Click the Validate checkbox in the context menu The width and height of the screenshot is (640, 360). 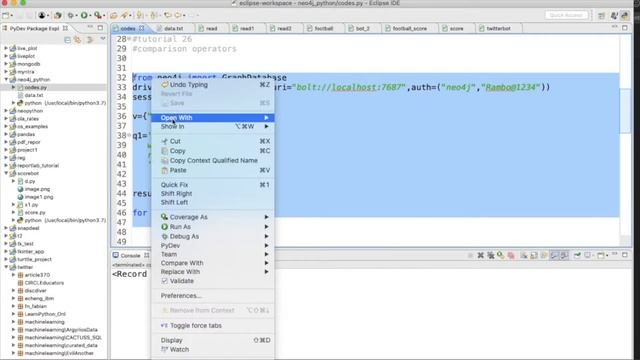point(164,281)
